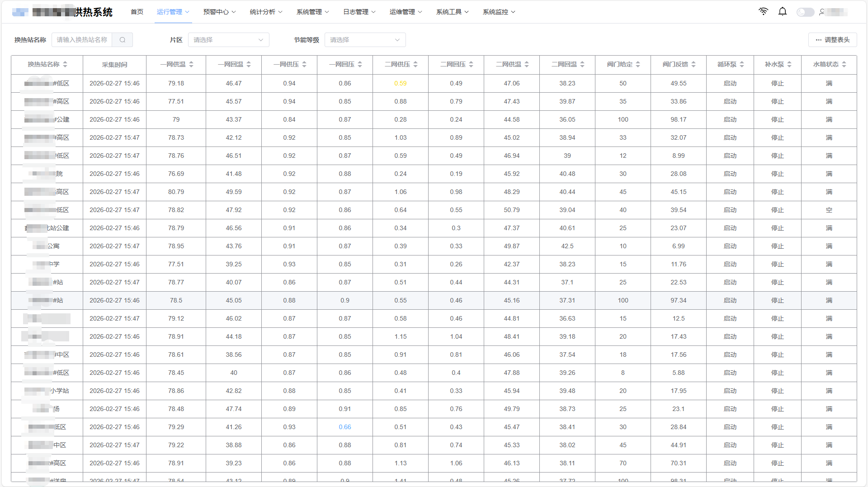Open the notification bell icon
The height and width of the screenshot is (487, 868).
[x=783, y=11]
